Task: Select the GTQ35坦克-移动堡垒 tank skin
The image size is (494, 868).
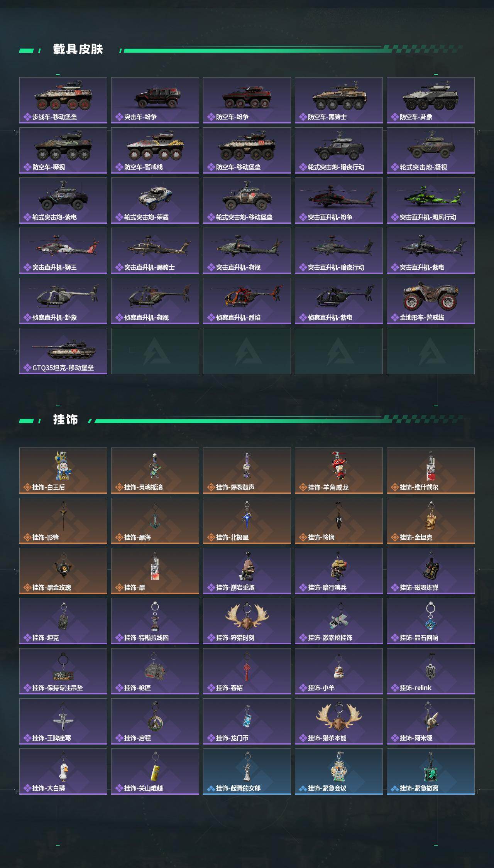Action: [63, 351]
